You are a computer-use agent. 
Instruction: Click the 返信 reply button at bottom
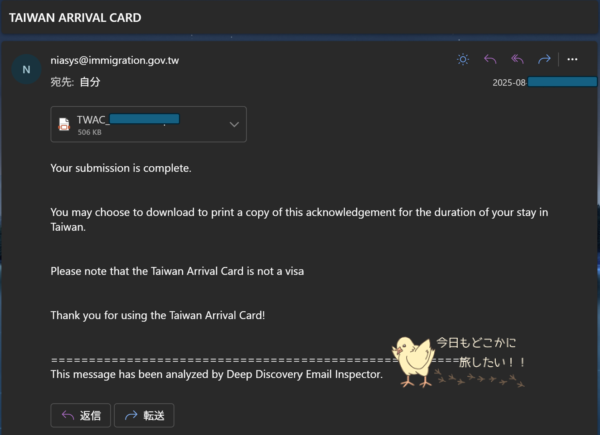click(x=80, y=415)
